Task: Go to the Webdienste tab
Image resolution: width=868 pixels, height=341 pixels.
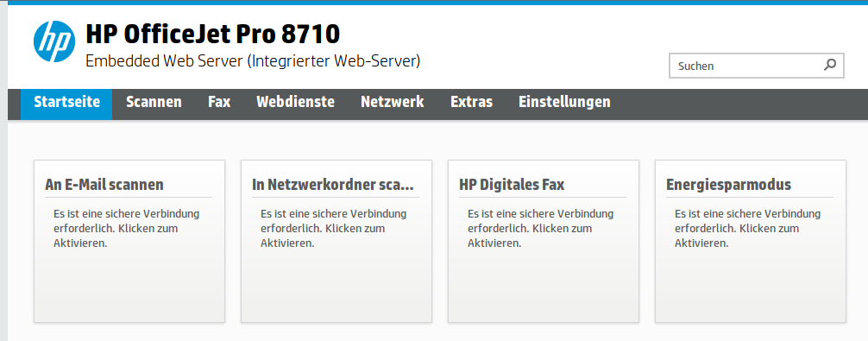Action: coord(296,102)
